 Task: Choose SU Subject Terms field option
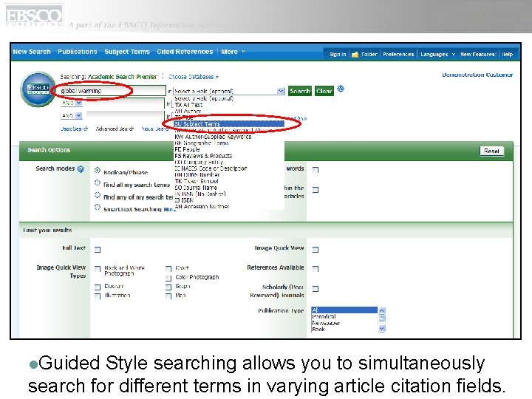click(x=229, y=124)
